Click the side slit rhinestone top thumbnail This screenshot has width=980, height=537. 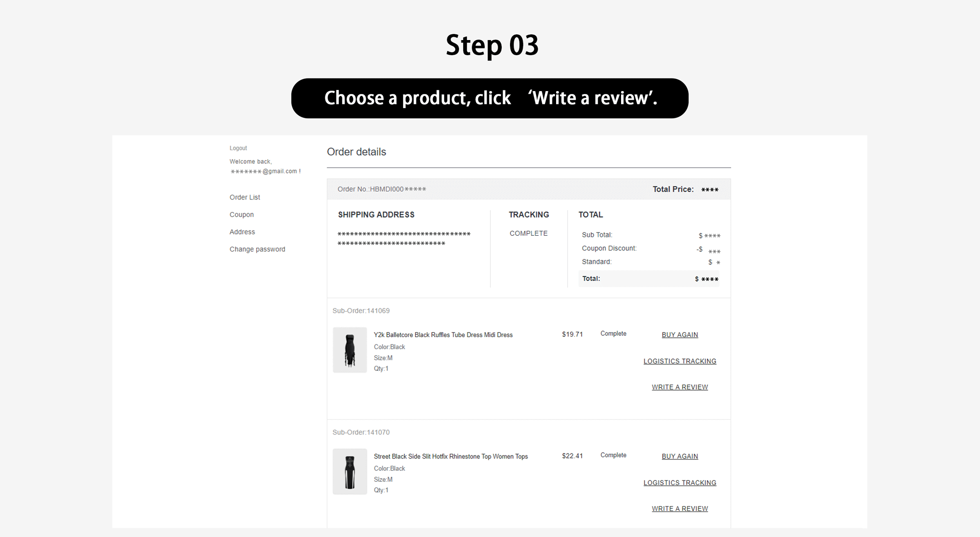[x=350, y=472]
